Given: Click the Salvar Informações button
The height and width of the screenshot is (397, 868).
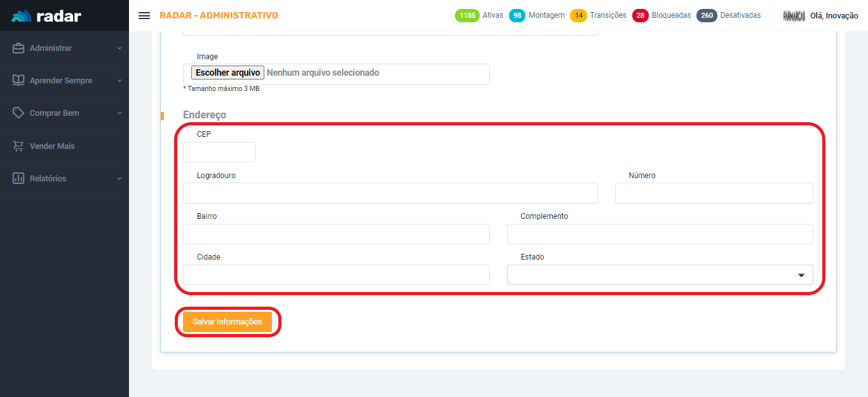Looking at the screenshot, I should 227,322.
